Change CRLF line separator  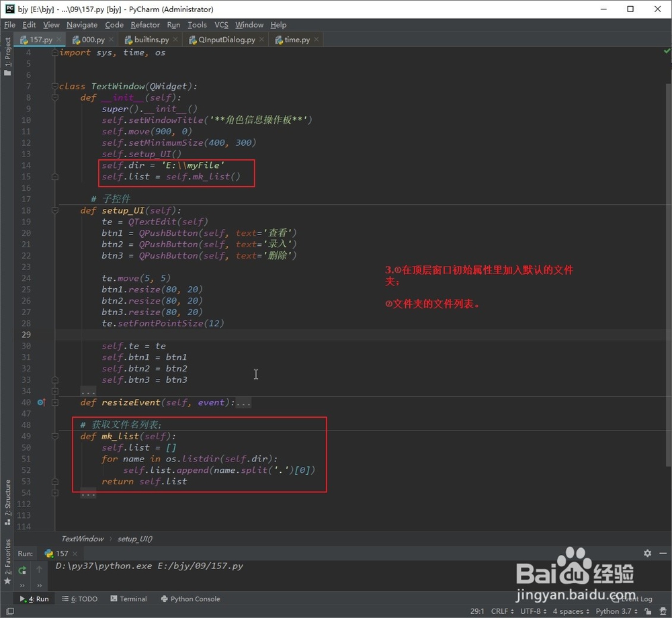click(x=501, y=611)
